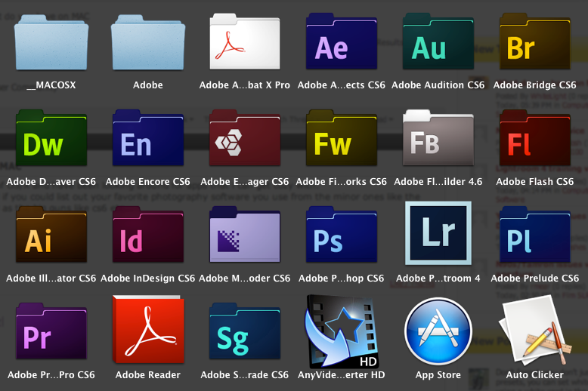Viewport: 588px width, 391px height.
Task: Select the Adobe Acrobat X Pro folder
Action: pyautogui.click(x=244, y=45)
